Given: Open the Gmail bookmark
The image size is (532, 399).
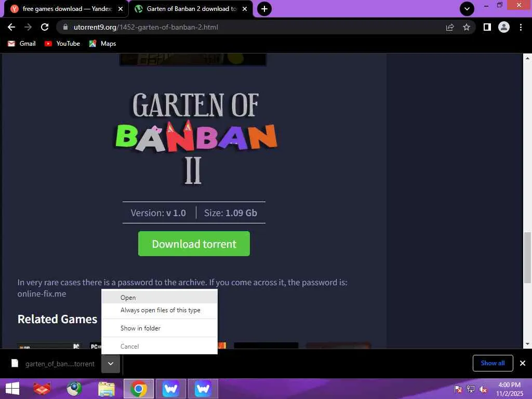Looking at the screenshot, I should [21, 44].
